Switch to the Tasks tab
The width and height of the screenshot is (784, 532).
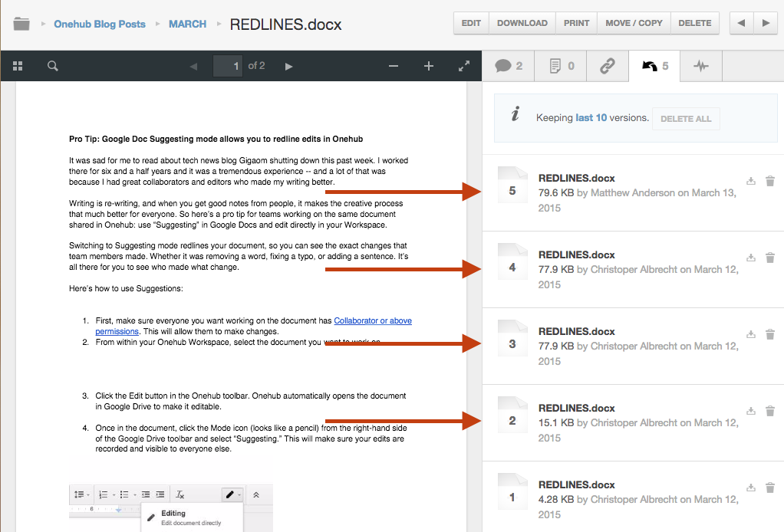(561, 66)
